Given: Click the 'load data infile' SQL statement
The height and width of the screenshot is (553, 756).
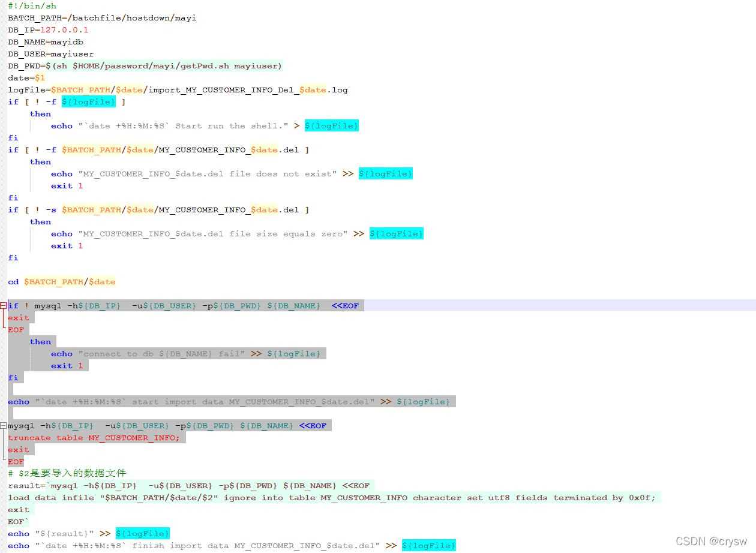Looking at the screenshot, I should [332, 497].
